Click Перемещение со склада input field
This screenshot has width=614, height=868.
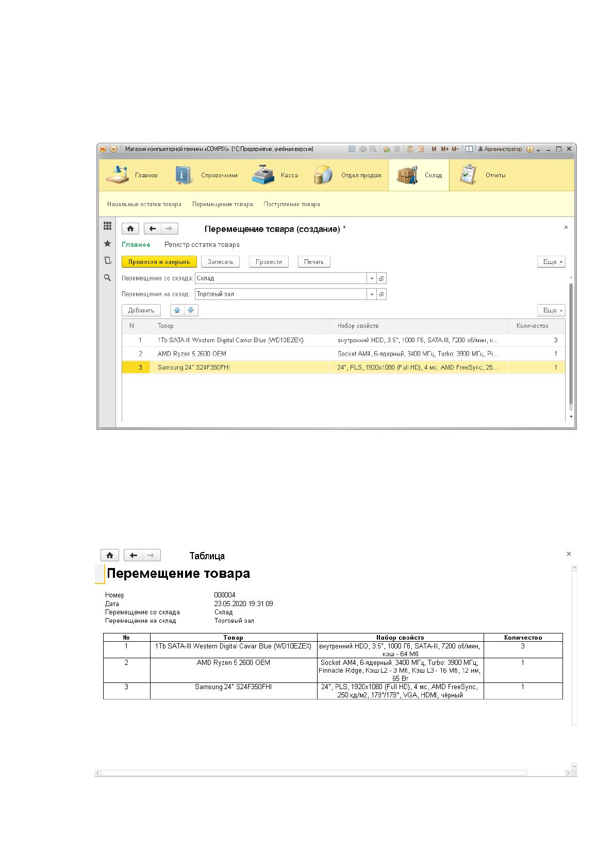[x=281, y=278]
